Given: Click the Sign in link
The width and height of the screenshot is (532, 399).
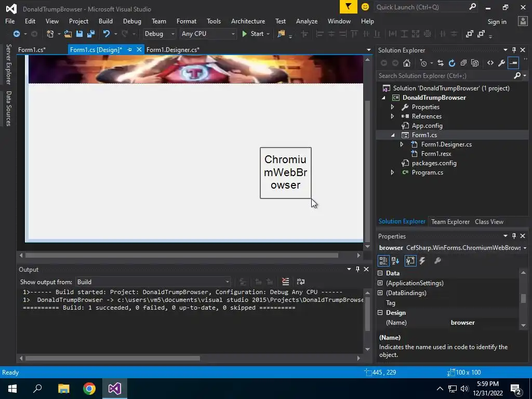Looking at the screenshot, I should click(497, 22).
